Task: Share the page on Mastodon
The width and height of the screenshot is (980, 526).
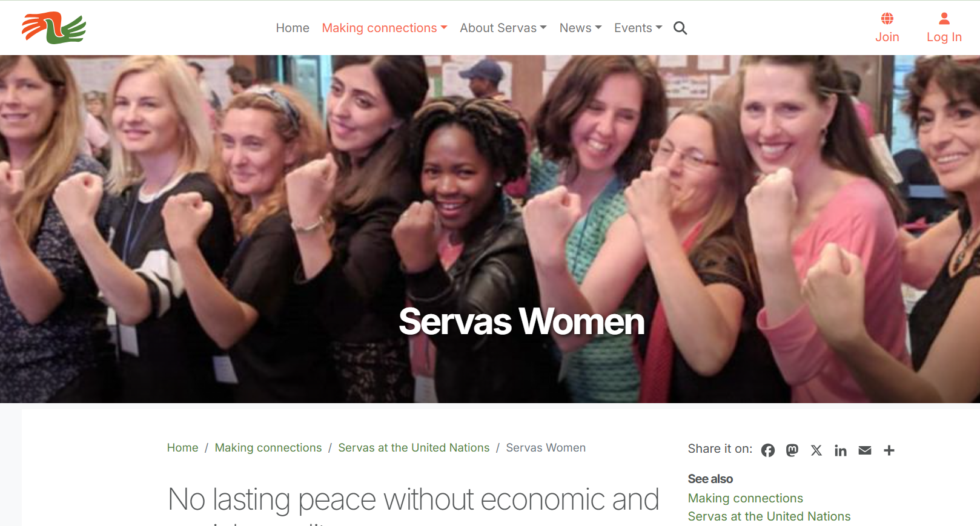Action: pyautogui.click(x=792, y=450)
